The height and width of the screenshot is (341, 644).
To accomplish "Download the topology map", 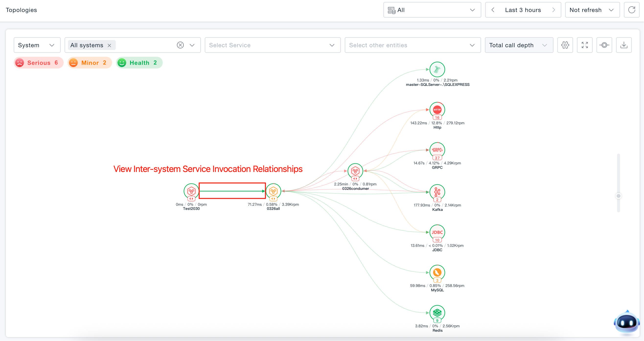I will point(624,45).
